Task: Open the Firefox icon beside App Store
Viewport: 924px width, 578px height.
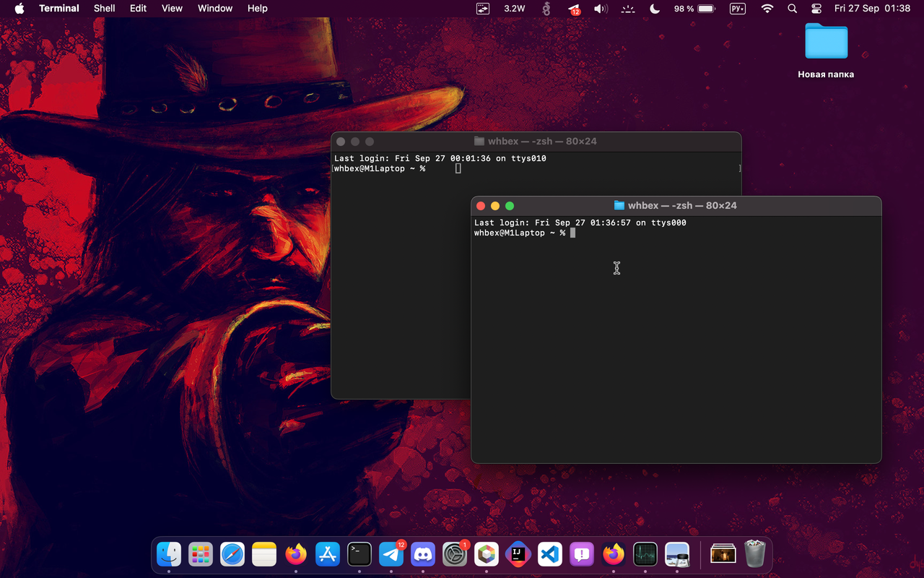Action: coord(296,555)
